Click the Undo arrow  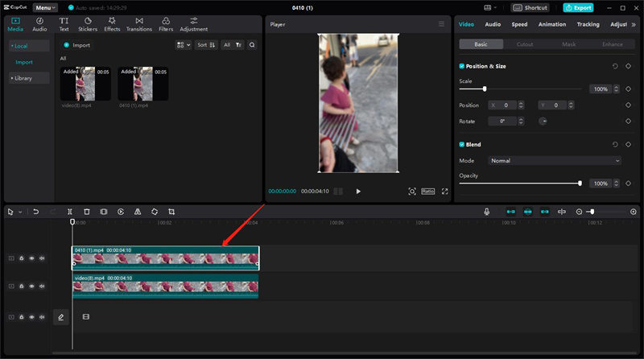(35, 212)
